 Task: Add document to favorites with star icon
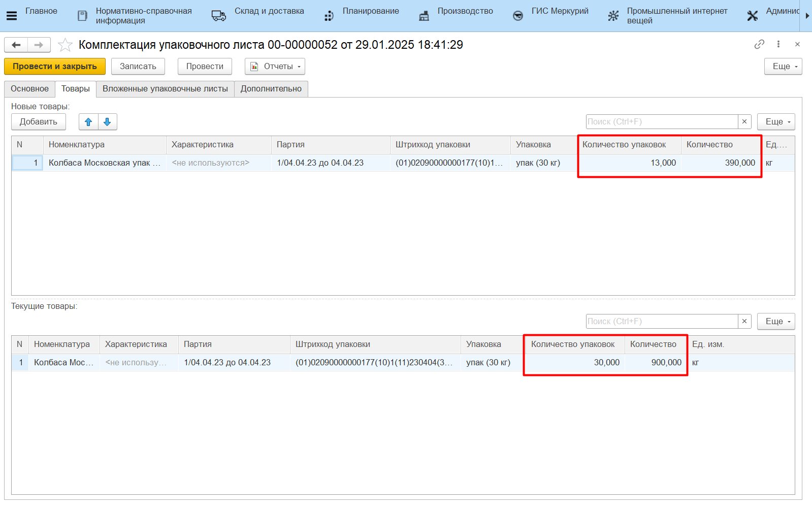pyautogui.click(x=65, y=45)
